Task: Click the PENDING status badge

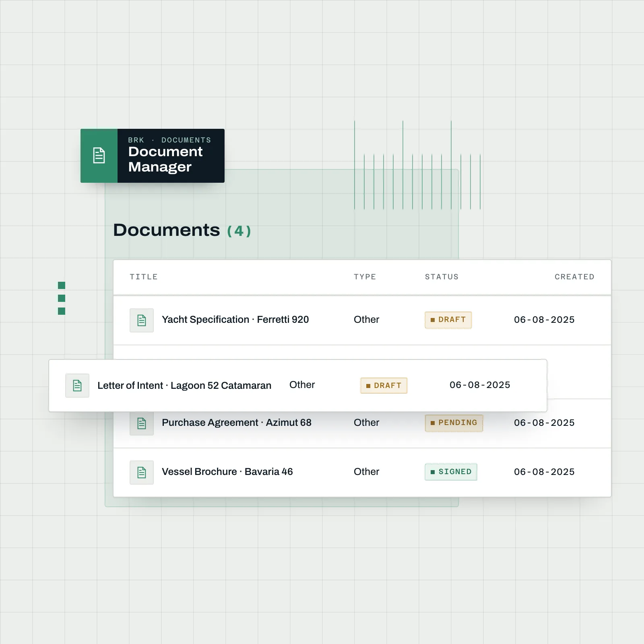Action: pos(454,423)
